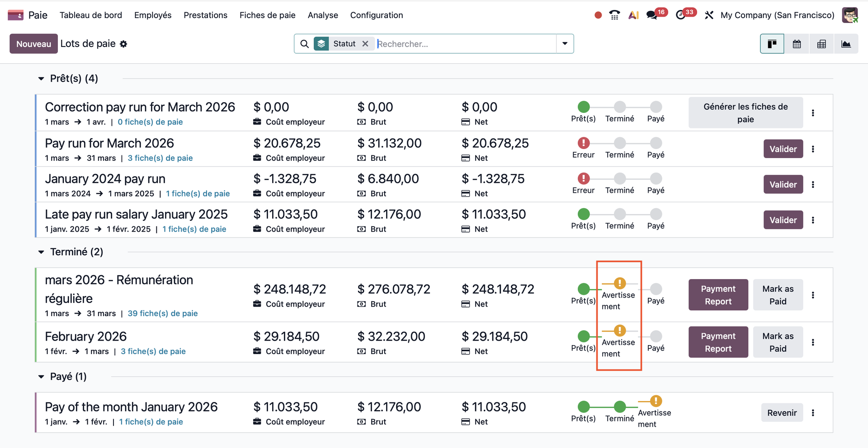Image resolution: width=868 pixels, height=448 pixels.
Task: Open the kebab menu for February 2026
Action: [813, 342]
